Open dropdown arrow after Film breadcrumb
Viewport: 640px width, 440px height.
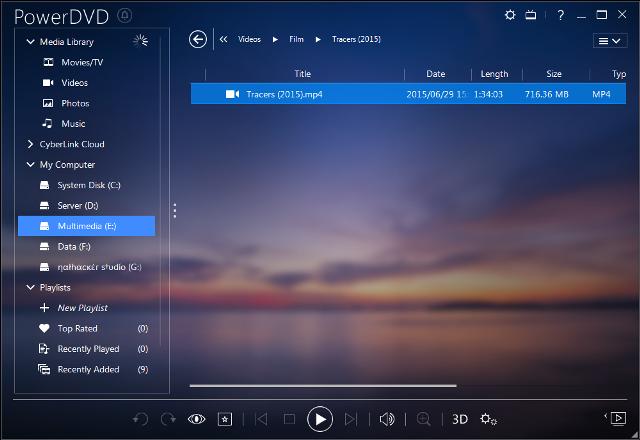(x=318, y=40)
